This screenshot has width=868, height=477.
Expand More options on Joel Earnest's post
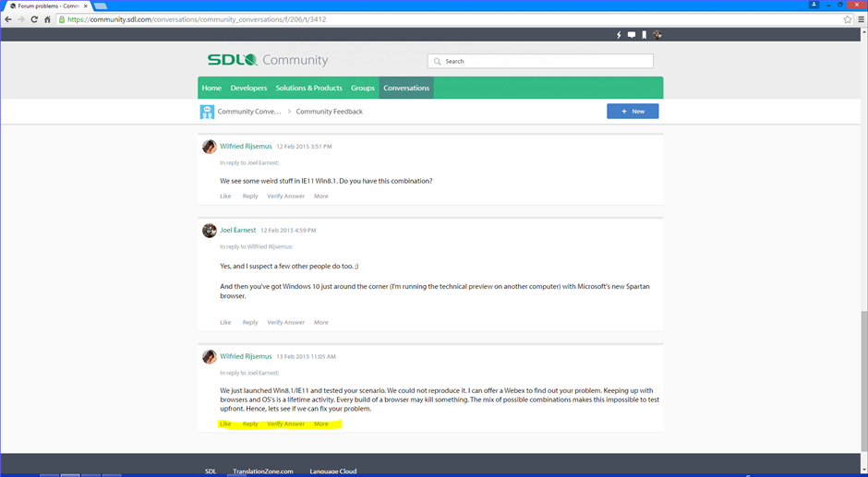[320, 323]
